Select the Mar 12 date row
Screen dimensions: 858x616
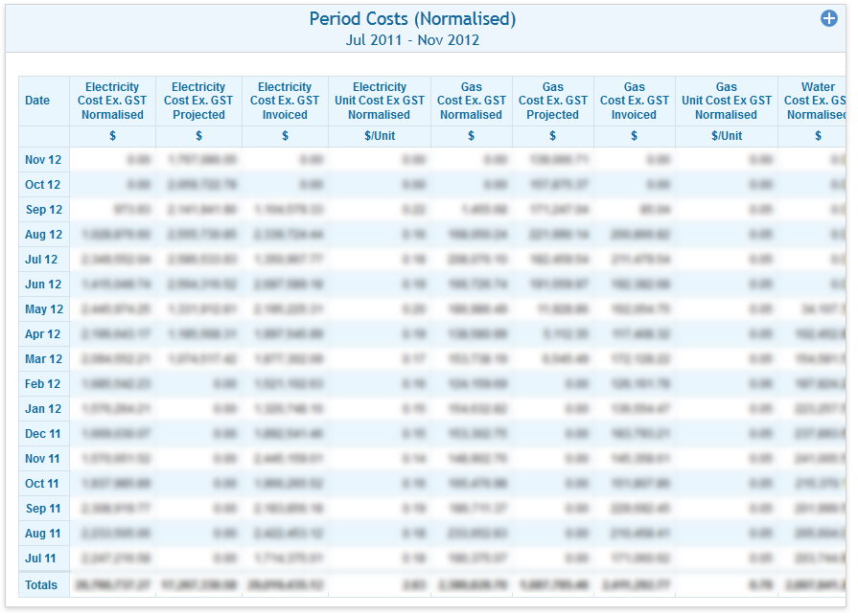43,359
